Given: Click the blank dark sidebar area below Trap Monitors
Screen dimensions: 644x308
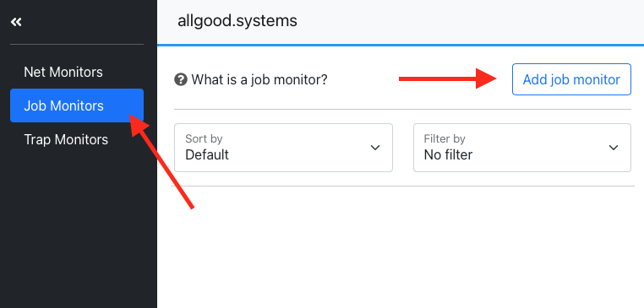Looking at the screenshot, I should pos(78,230).
